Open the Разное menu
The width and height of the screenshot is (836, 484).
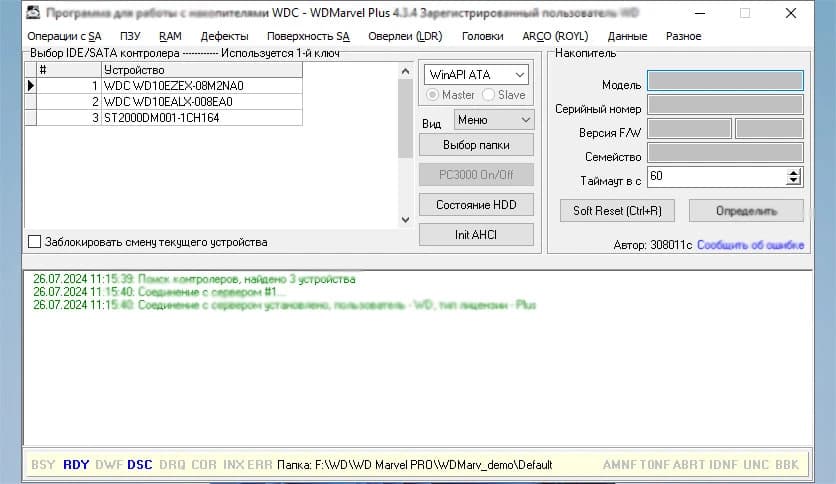click(684, 36)
